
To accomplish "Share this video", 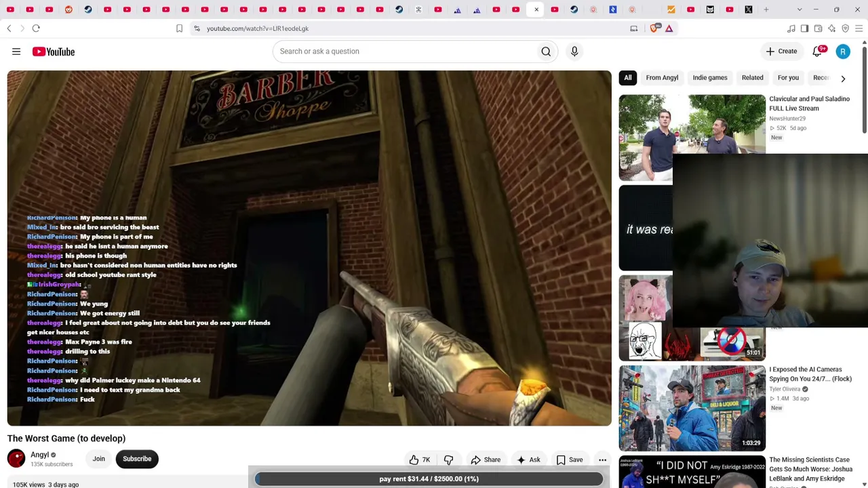I will point(486,460).
